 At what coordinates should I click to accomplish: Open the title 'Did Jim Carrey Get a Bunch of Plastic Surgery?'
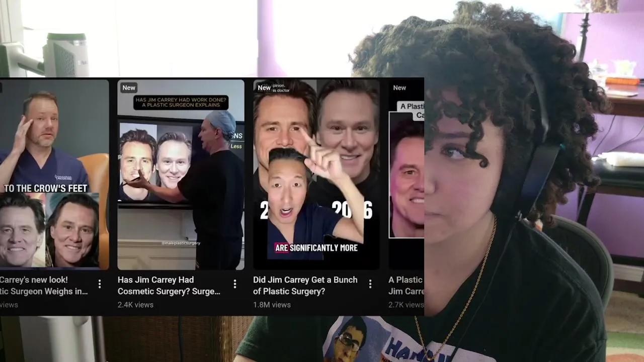click(x=305, y=286)
